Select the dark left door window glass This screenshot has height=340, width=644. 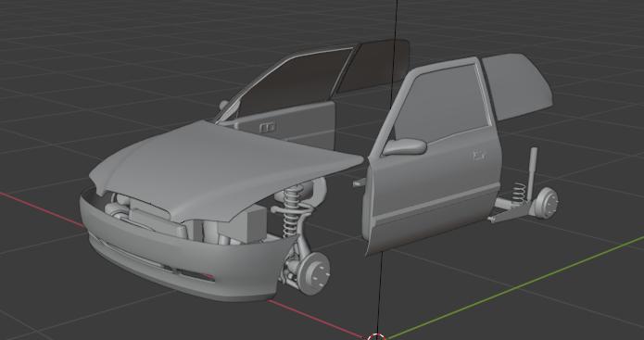click(x=294, y=82)
